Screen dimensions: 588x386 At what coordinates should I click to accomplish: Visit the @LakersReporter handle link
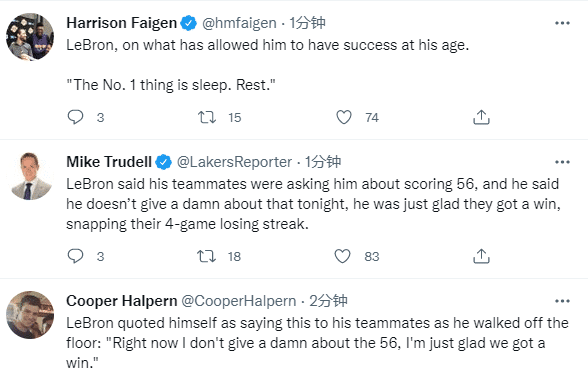(x=234, y=162)
